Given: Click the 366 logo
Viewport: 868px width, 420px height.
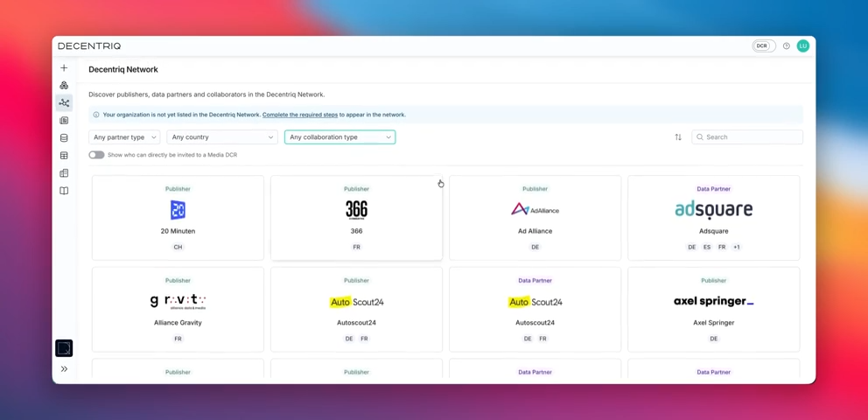Looking at the screenshot, I should (356, 210).
